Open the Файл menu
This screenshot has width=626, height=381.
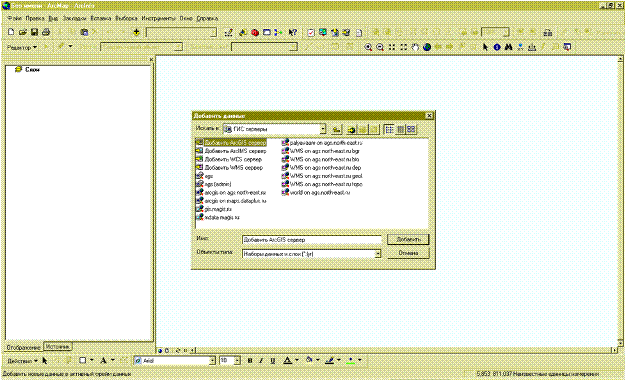point(14,18)
